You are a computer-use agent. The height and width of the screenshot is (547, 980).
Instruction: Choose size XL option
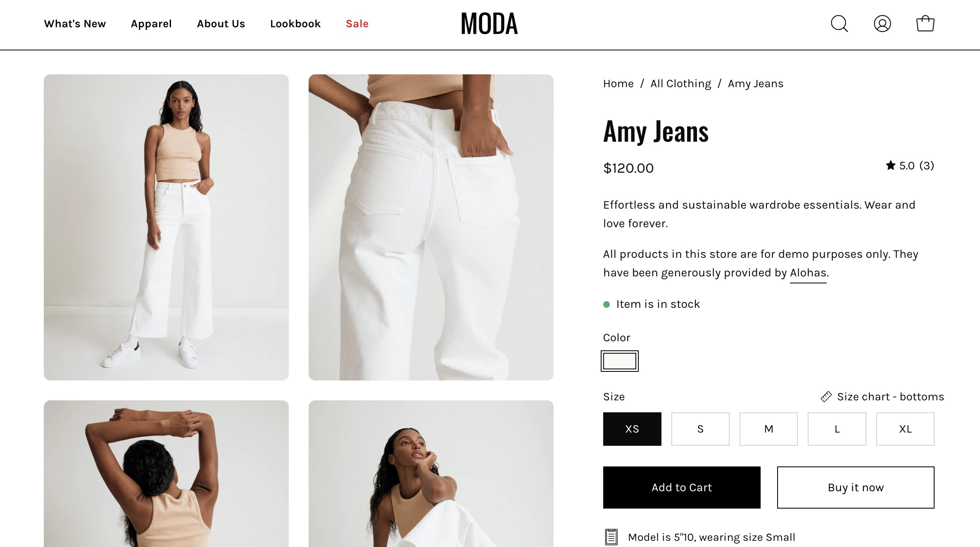905,429
